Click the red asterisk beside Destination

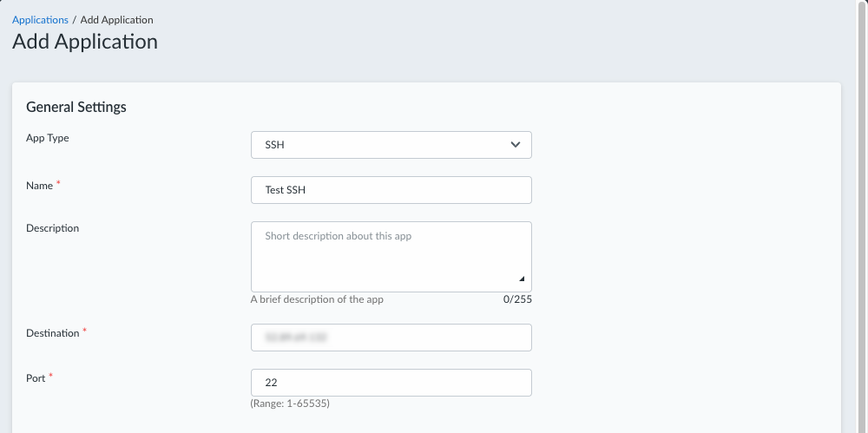point(84,331)
